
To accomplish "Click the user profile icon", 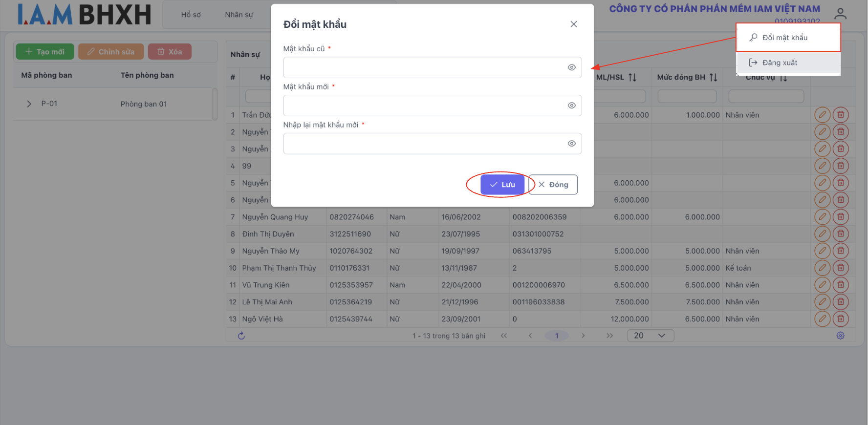I will pos(840,14).
